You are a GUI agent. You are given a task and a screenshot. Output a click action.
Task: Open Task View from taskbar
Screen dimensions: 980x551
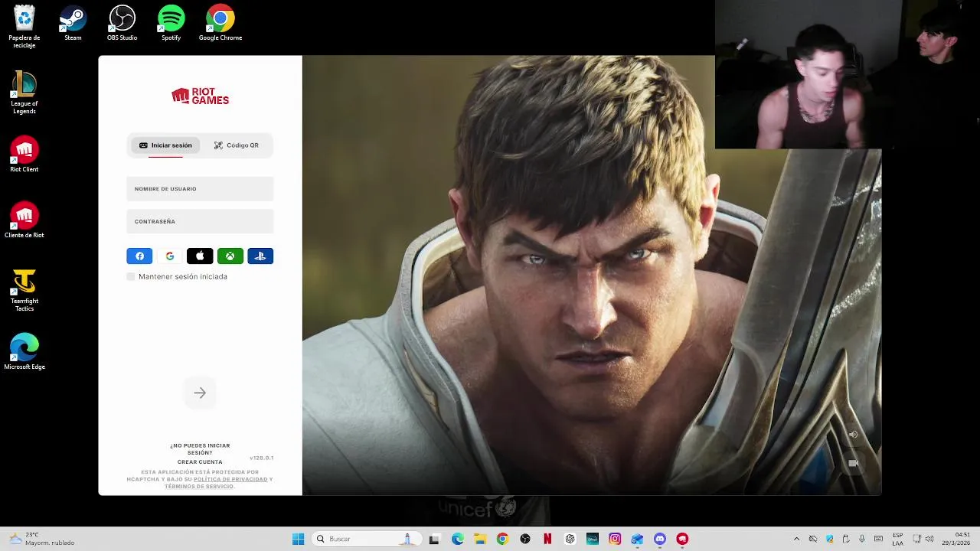434,539
